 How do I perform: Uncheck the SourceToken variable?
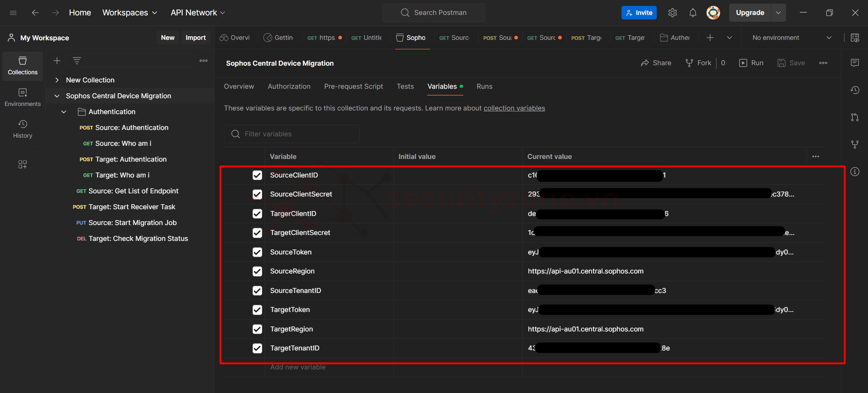[257, 252]
